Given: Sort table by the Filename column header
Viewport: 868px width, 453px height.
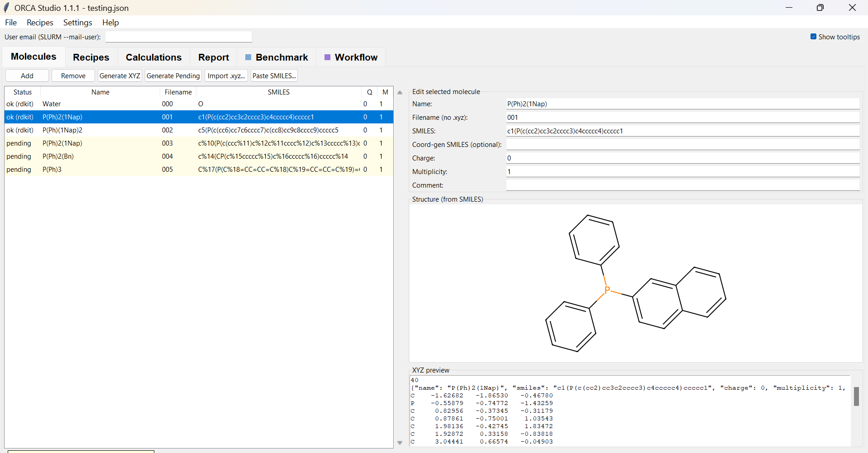Looking at the screenshot, I should click(x=178, y=92).
